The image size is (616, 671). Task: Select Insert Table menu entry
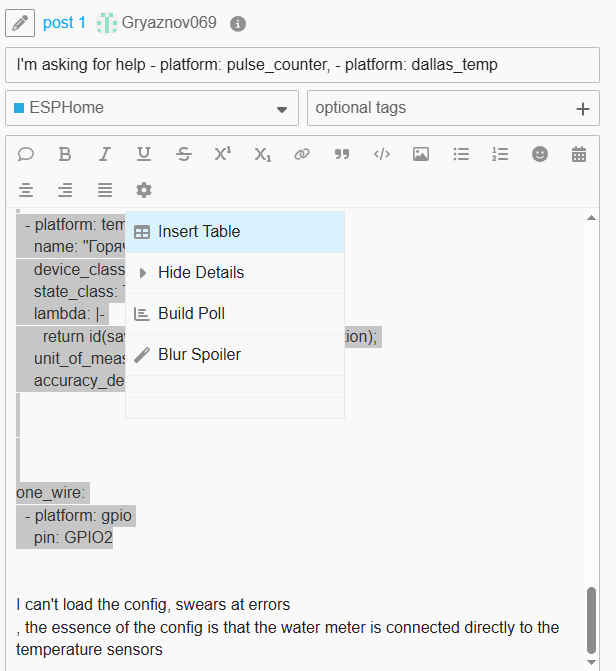tap(235, 232)
